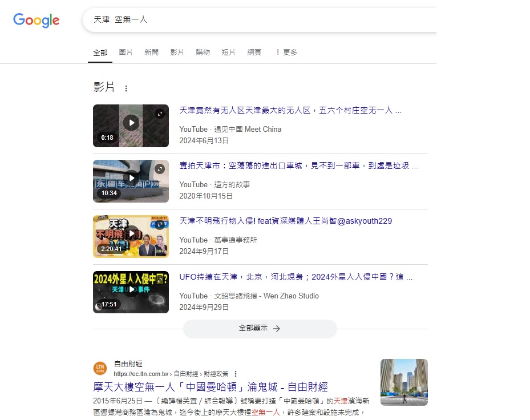Click the date 2024年6月13日
Image resolution: width=530 pixels, height=420 pixels.
tap(204, 141)
